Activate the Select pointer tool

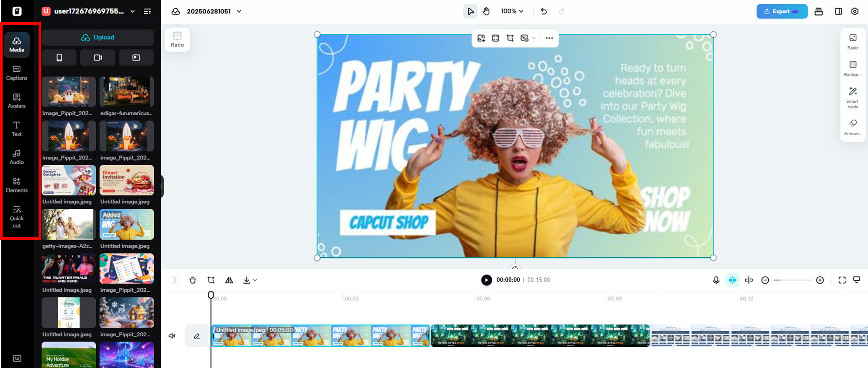click(x=470, y=11)
